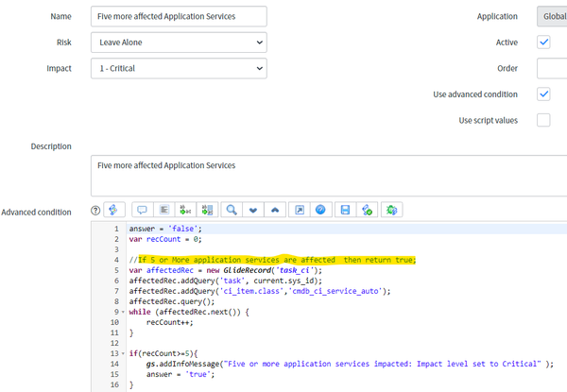This screenshot has width=567, height=392.
Task: Click the affectedRec.query(); line
Action: click(x=172, y=301)
